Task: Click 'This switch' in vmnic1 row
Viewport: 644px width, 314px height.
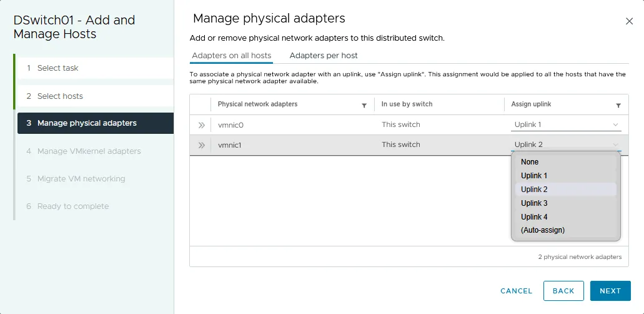Action: tap(401, 144)
